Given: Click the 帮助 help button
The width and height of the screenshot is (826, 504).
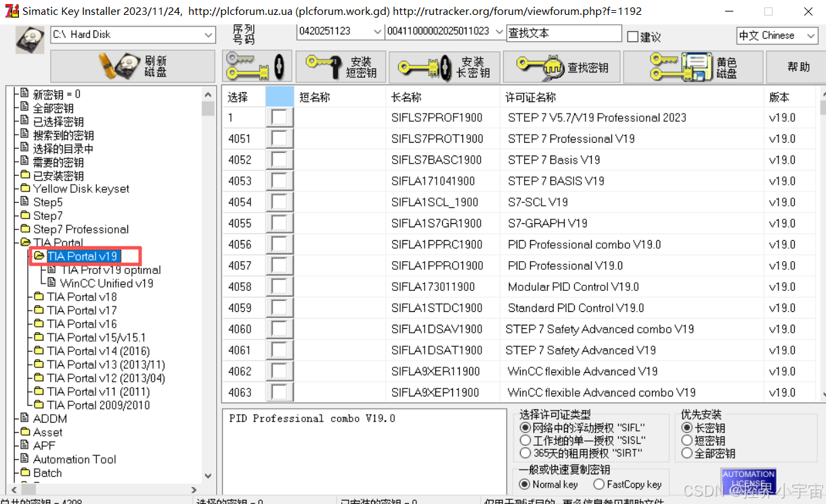Looking at the screenshot, I should 798,67.
